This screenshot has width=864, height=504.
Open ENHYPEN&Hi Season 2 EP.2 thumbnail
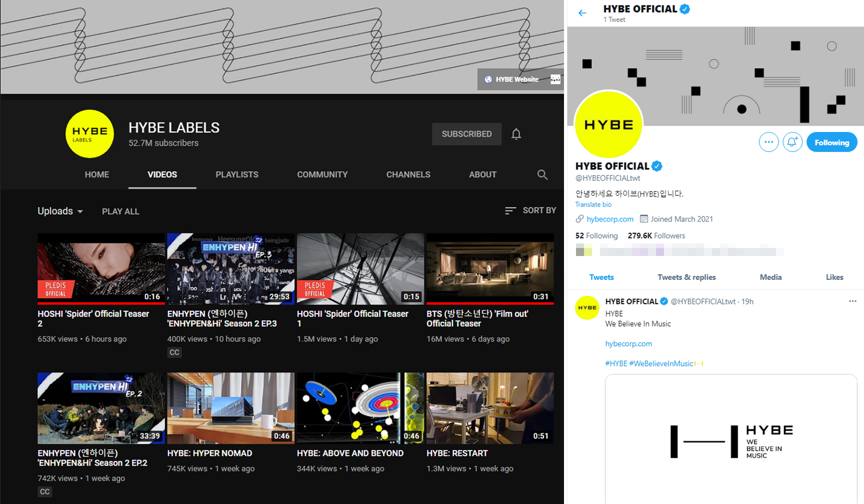[101, 408]
